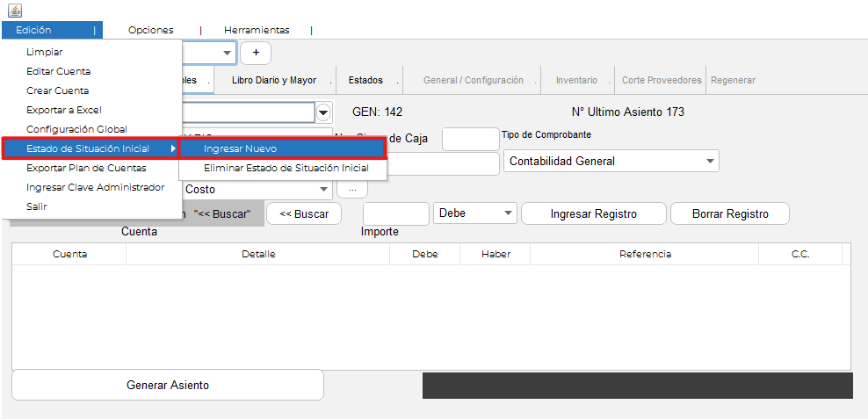Choose Eliminar Estado de Situación Inicial
The height and width of the screenshot is (419, 868).
pos(286,168)
